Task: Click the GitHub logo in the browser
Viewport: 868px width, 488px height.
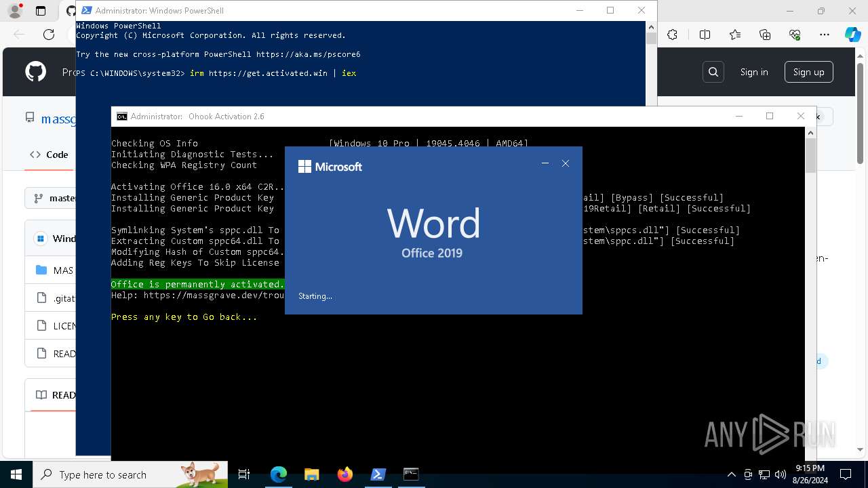Action: (35, 72)
